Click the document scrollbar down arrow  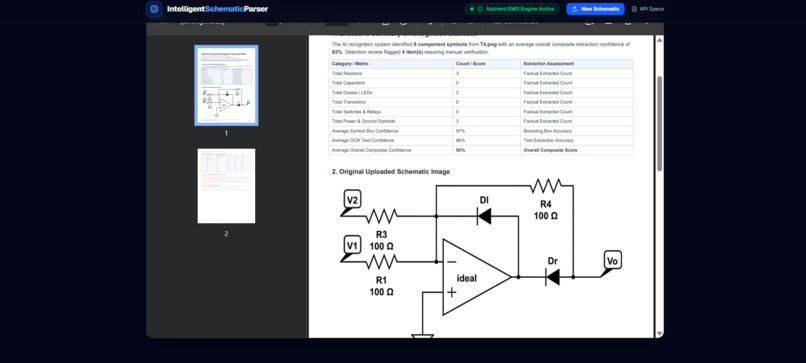click(x=660, y=333)
